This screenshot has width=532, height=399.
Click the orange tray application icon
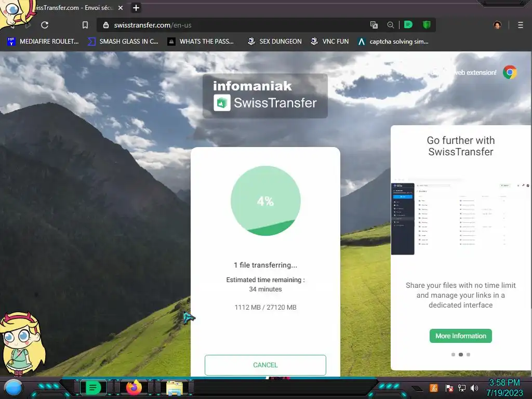[x=434, y=388]
